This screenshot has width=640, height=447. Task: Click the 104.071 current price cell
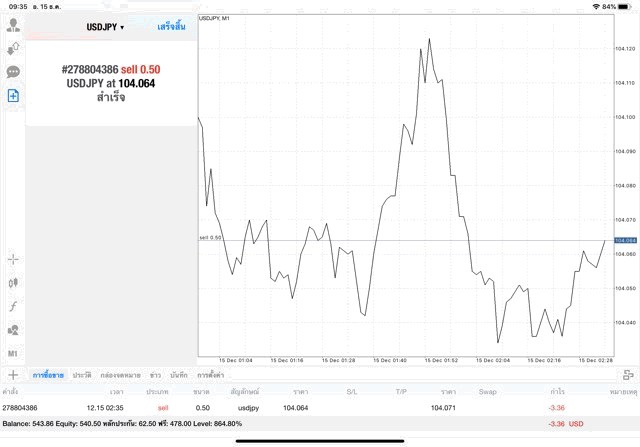click(x=443, y=408)
